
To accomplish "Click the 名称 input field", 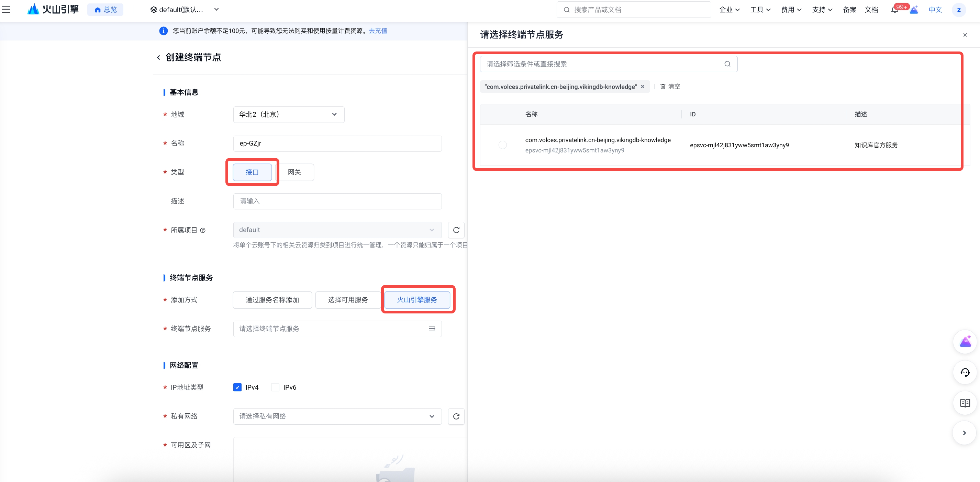I will (x=337, y=143).
